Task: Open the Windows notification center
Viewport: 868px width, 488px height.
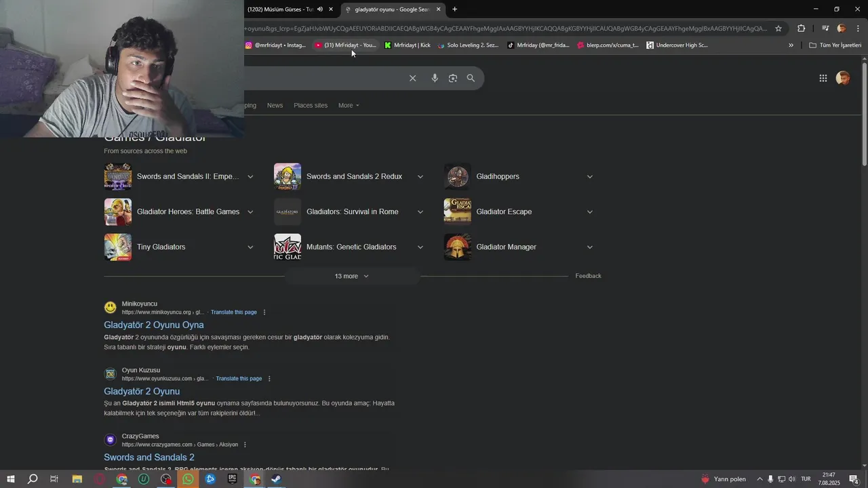Action: [x=854, y=479]
